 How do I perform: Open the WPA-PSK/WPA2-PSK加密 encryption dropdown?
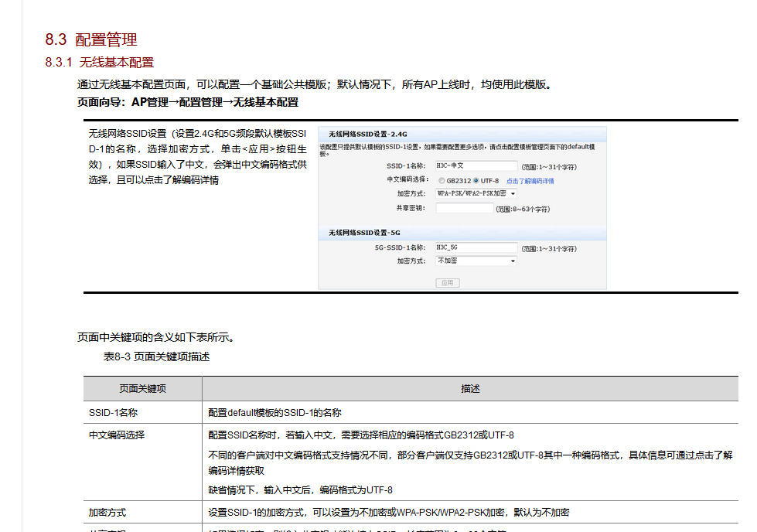[476, 193]
